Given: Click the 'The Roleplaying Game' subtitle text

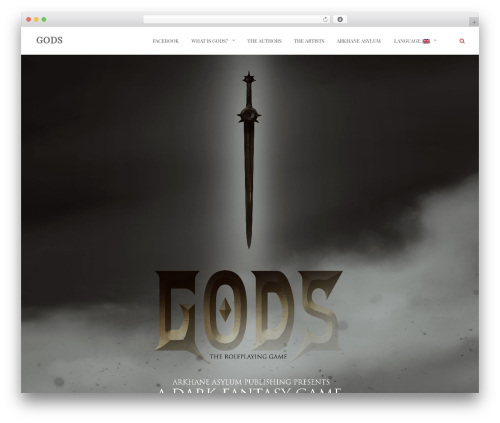Looking at the screenshot, I should coord(248,357).
